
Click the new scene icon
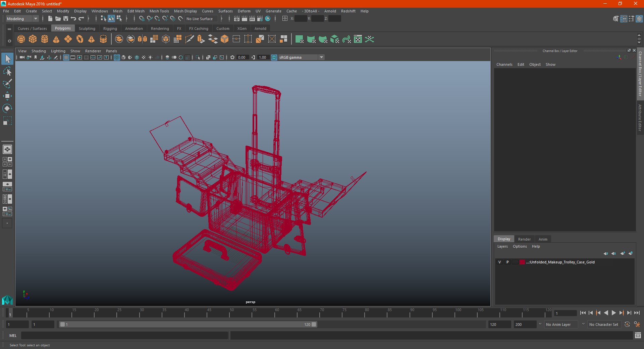[x=50, y=19]
